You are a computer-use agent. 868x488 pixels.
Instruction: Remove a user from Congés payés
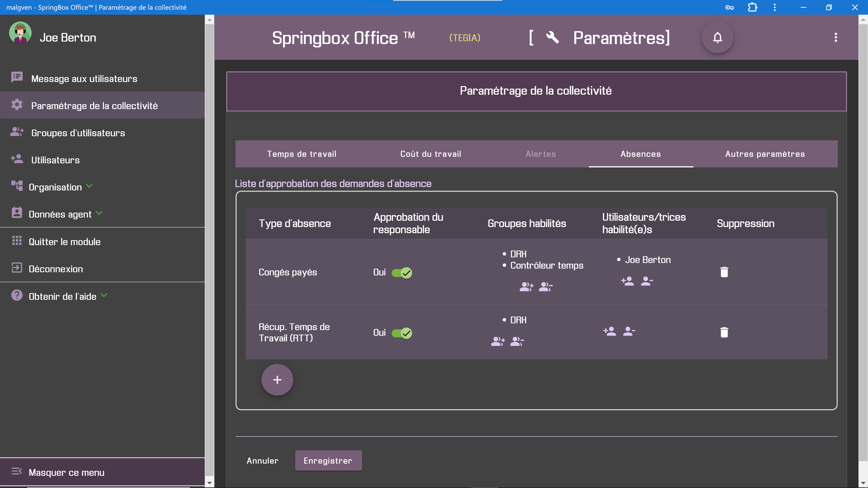[x=647, y=281]
